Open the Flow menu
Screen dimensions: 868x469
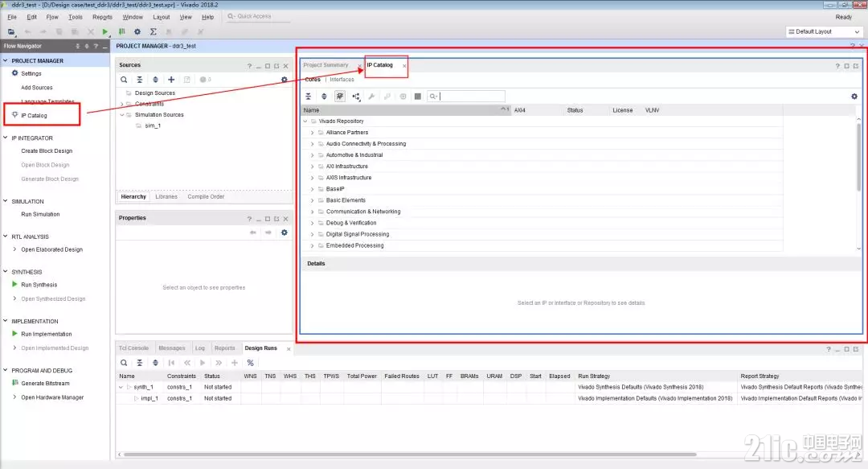[52, 17]
